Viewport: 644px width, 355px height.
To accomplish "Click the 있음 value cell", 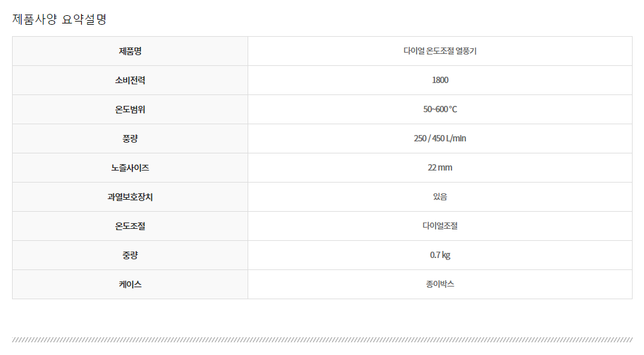I will pos(439,197).
